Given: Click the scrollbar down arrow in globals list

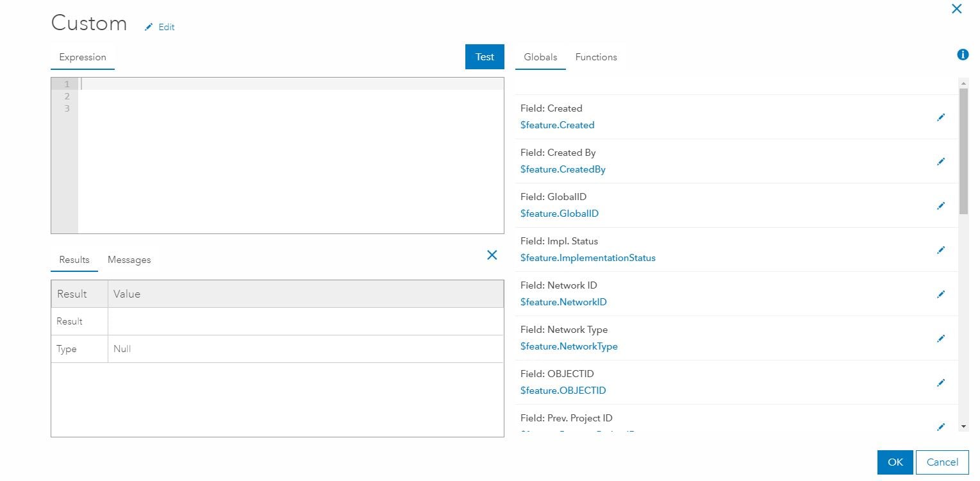Looking at the screenshot, I should tap(963, 426).
